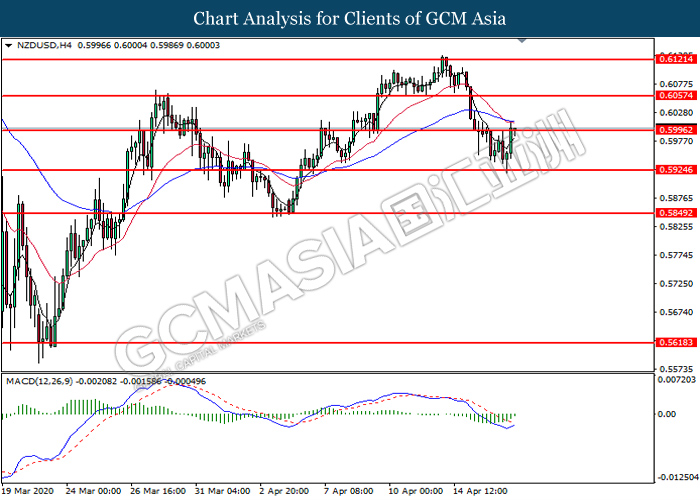Click the 0.59246 red price label
The image size is (700, 500).
tap(676, 170)
